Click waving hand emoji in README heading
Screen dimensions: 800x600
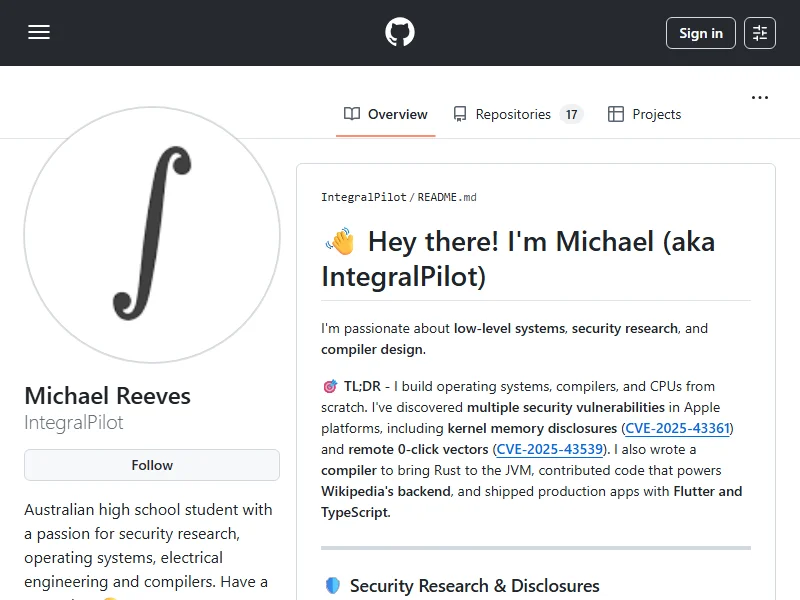point(340,242)
